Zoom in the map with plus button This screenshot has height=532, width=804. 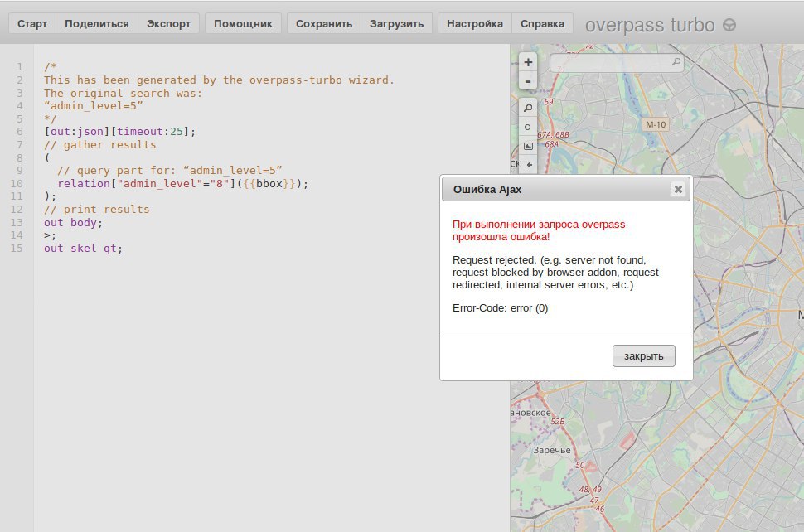[528, 62]
